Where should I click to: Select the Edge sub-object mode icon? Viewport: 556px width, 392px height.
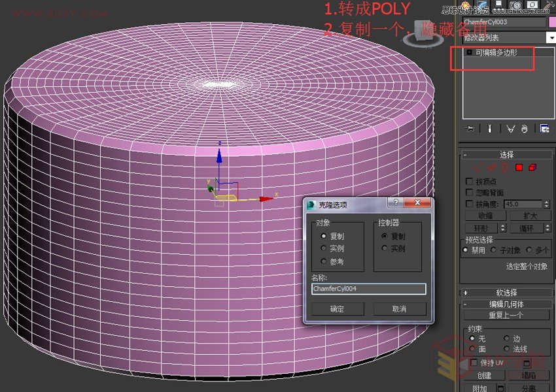tap(491, 167)
